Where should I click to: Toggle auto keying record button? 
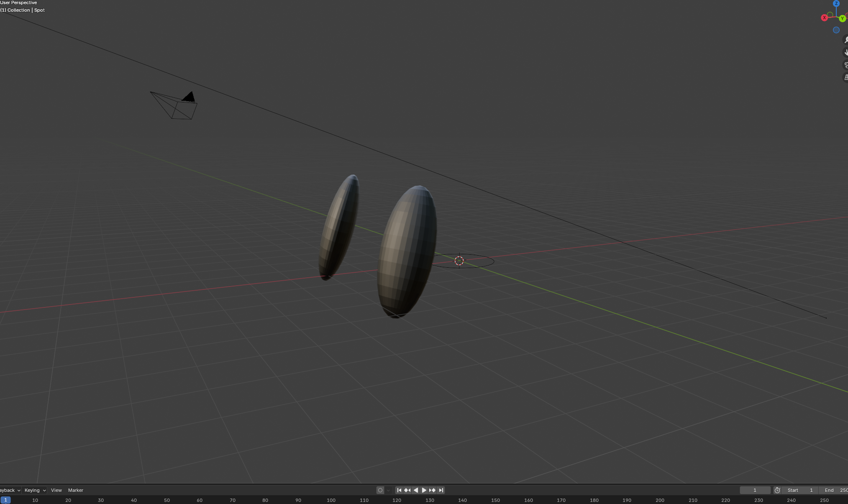380,490
